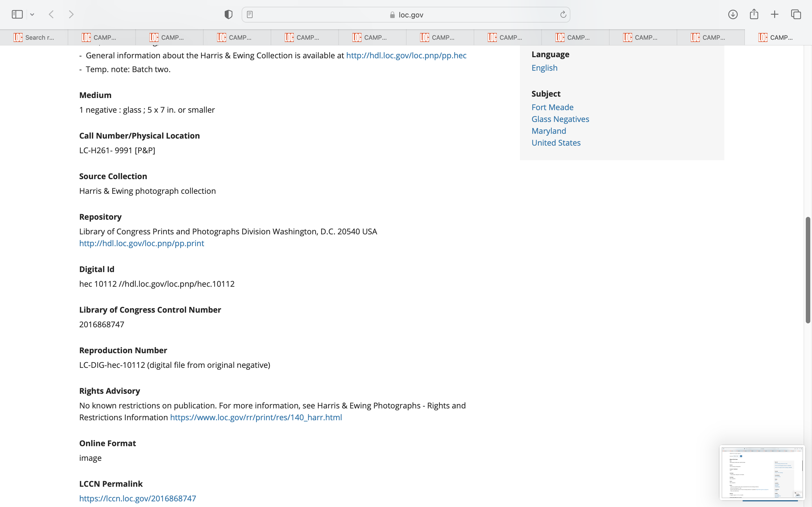Screen dimensions: 812x507
Task: Toggle the Safari sidebar icon
Action: (x=17, y=14)
